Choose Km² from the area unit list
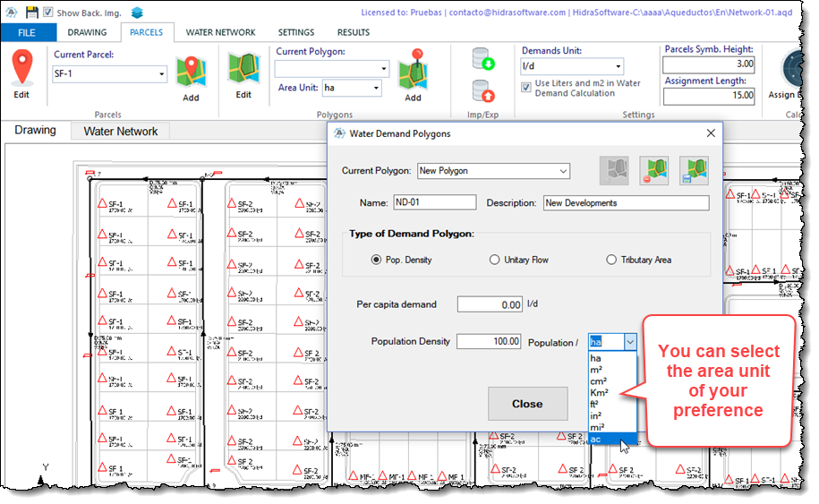The width and height of the screenshot is (819, 504). [599, 392]
